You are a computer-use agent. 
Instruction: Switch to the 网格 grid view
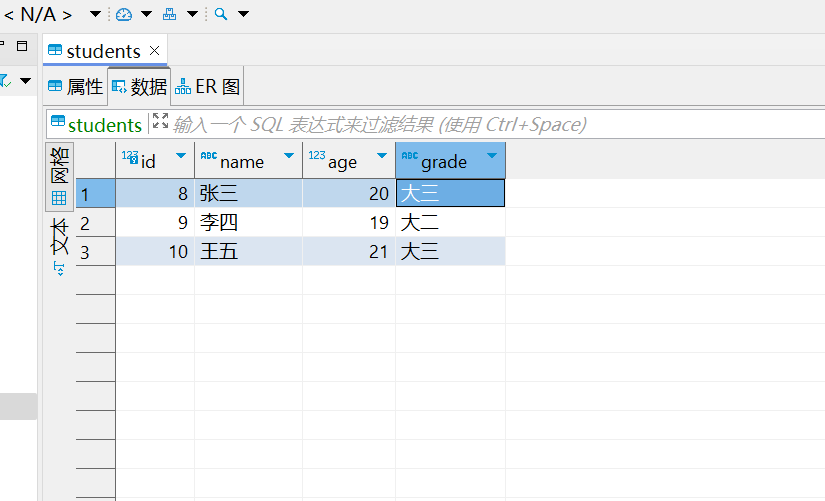[x=59, y=176]
